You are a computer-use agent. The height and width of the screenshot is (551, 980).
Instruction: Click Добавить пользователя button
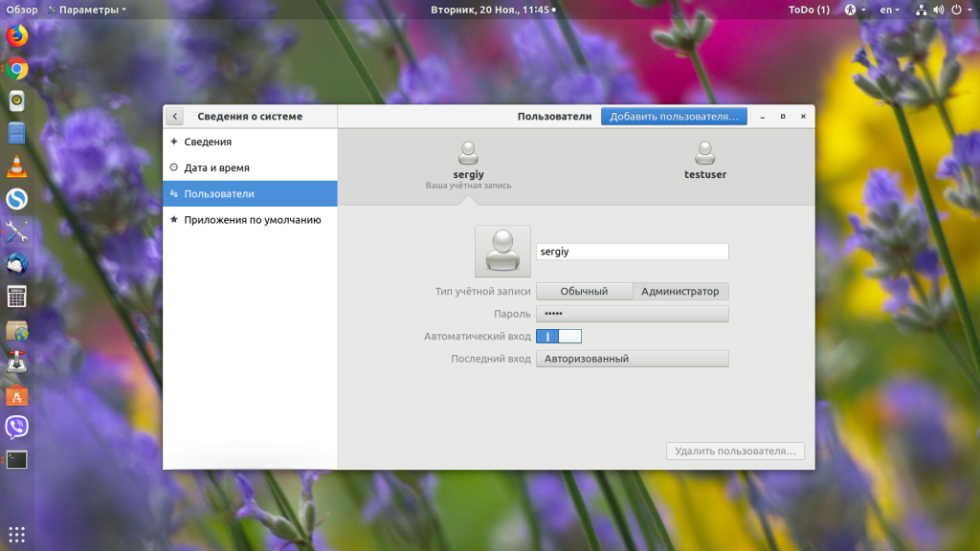tap(674, 116)
